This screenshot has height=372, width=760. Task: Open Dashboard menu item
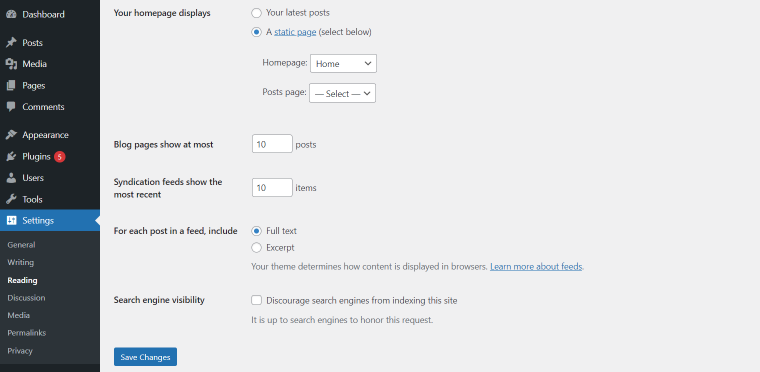tap(43, 15)
